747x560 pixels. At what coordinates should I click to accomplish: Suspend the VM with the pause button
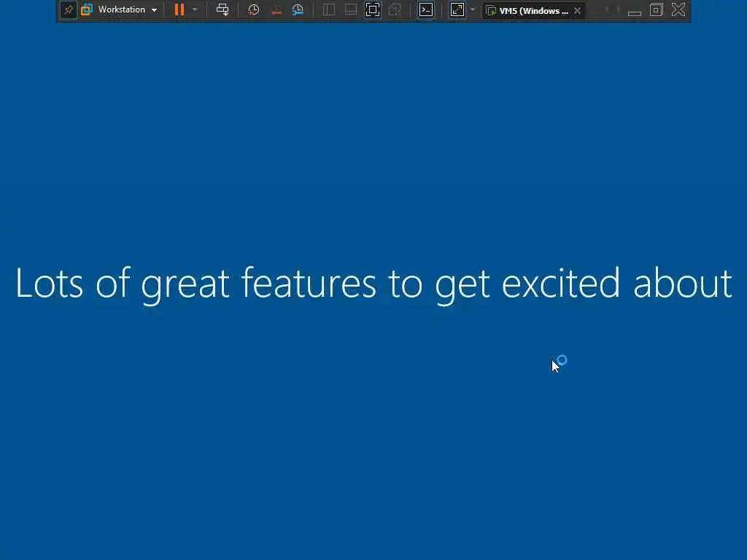[x=179, y=9]
